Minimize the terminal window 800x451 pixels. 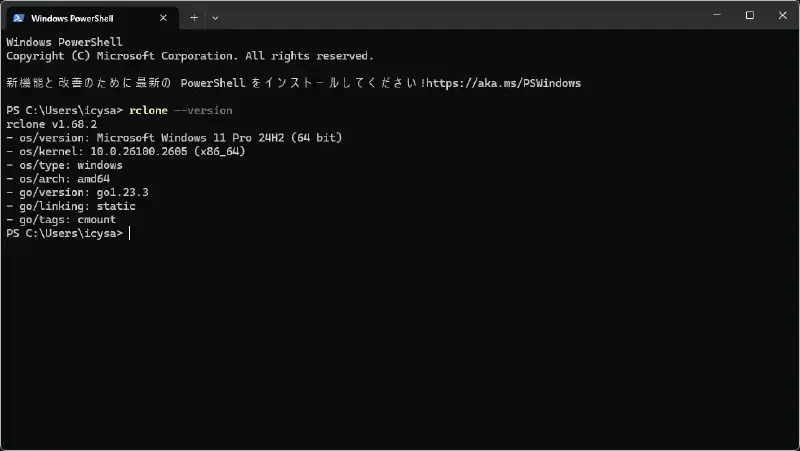coord(717,15)
